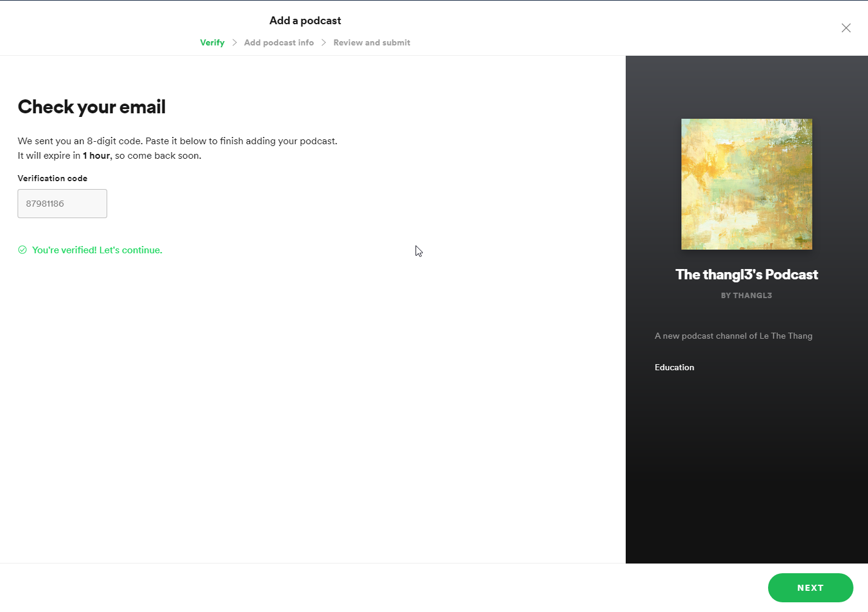868x612 pixels.
Task: Close the Add a podcast dialog
Action: click(x=846, y=28)
